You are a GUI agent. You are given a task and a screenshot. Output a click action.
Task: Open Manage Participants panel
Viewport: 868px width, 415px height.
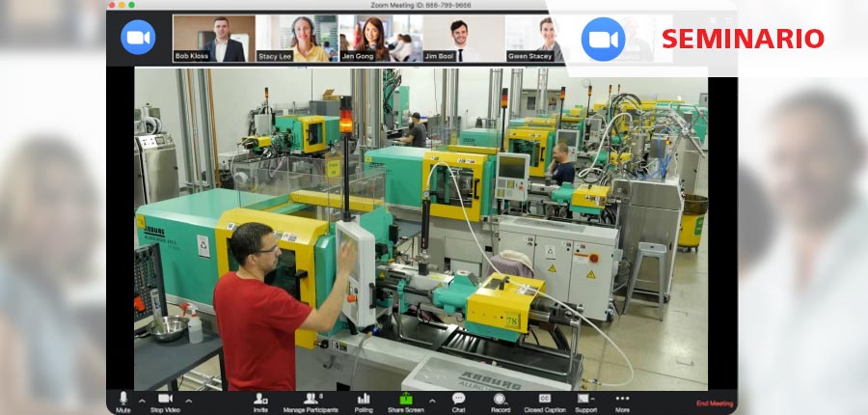[310, 399]
